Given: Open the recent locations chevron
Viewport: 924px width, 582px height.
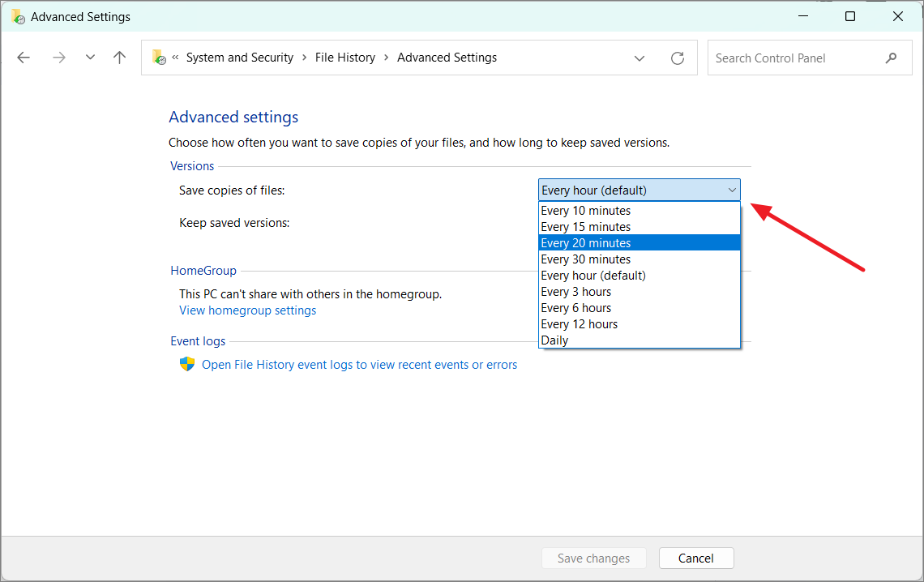Looking at the screenshot, I should [x=90, y=58].
